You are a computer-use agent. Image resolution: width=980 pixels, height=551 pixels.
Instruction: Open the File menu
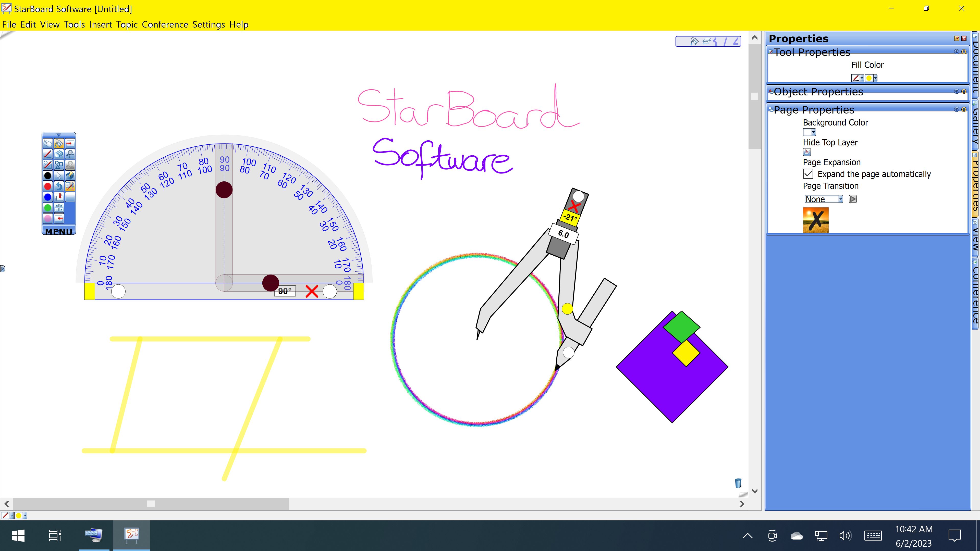[9, 24]
